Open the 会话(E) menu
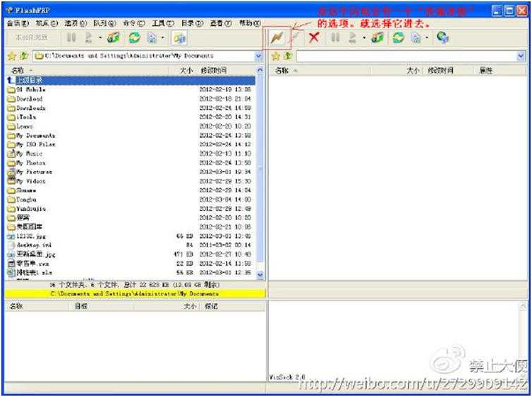Image resolution: width=532 pixels, height=397 pixels. click(18, 23)
